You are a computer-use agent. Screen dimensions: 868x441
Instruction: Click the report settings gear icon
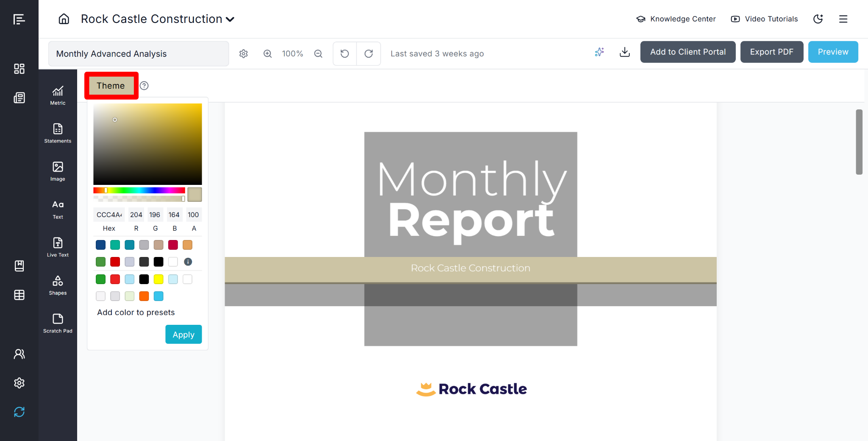243,54
